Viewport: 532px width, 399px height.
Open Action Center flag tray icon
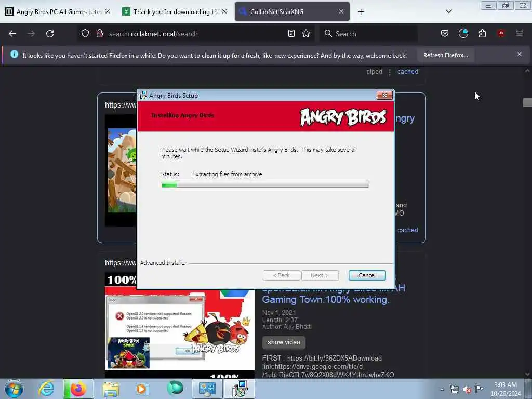click(479, 389)
